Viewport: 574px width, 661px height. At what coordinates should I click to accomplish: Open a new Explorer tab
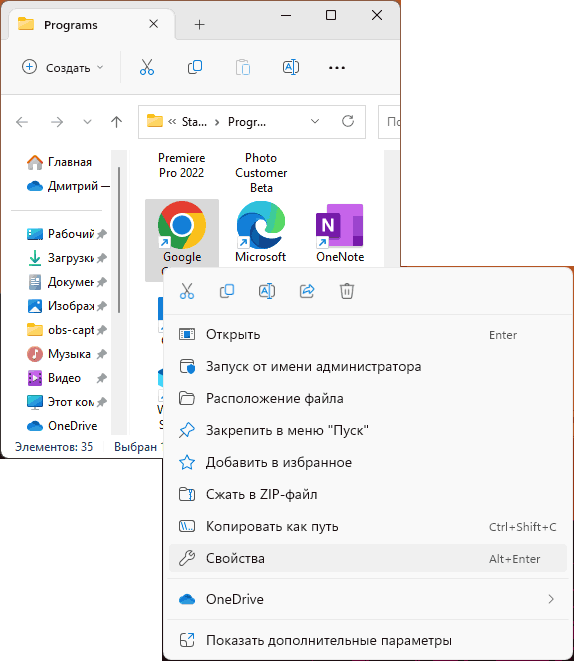(199, 24)
